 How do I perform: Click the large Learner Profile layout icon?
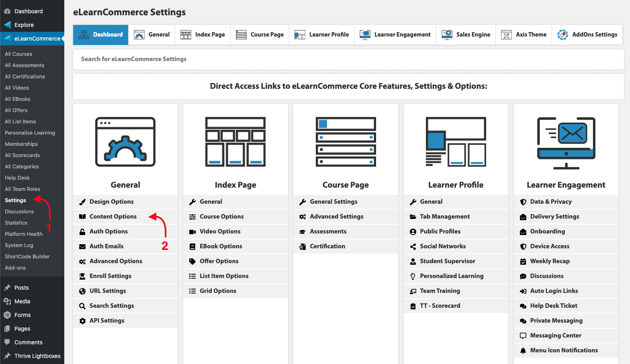coord(456,142)
